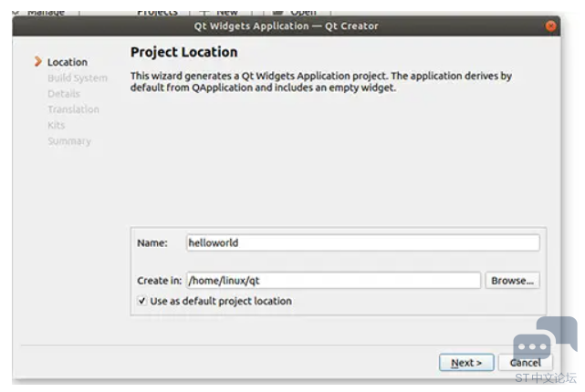Select the Kits step in sidebar

(57, 126)
